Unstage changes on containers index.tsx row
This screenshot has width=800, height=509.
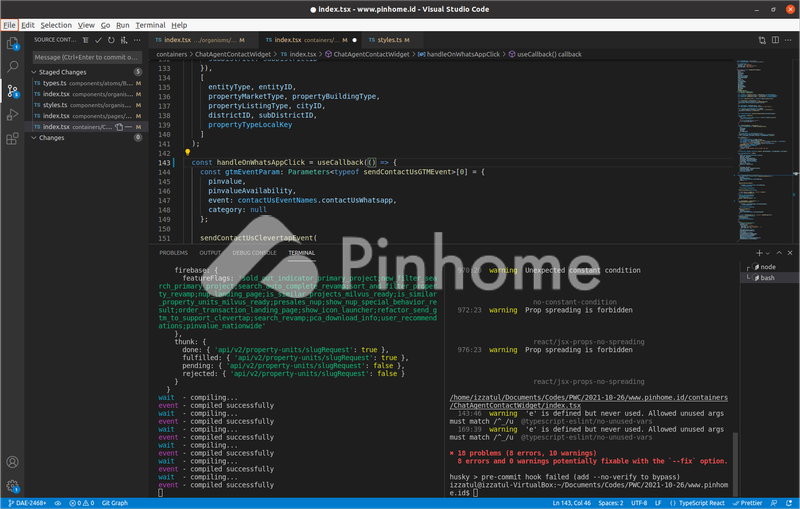(129, 127)
